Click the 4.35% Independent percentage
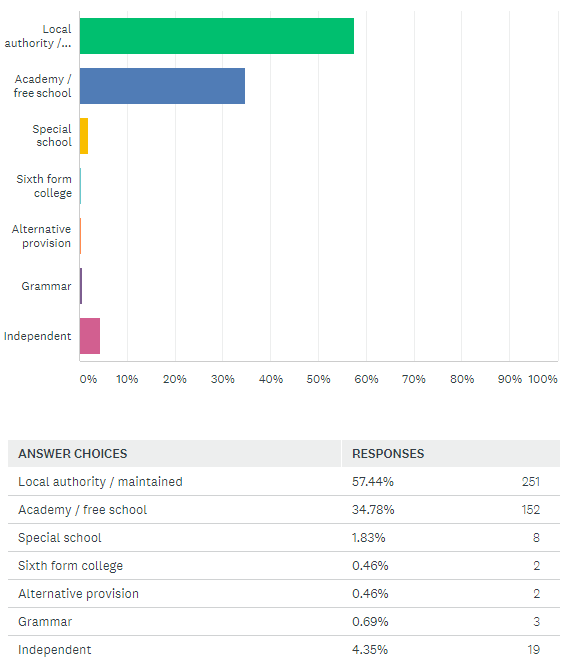 coord(370,649)
